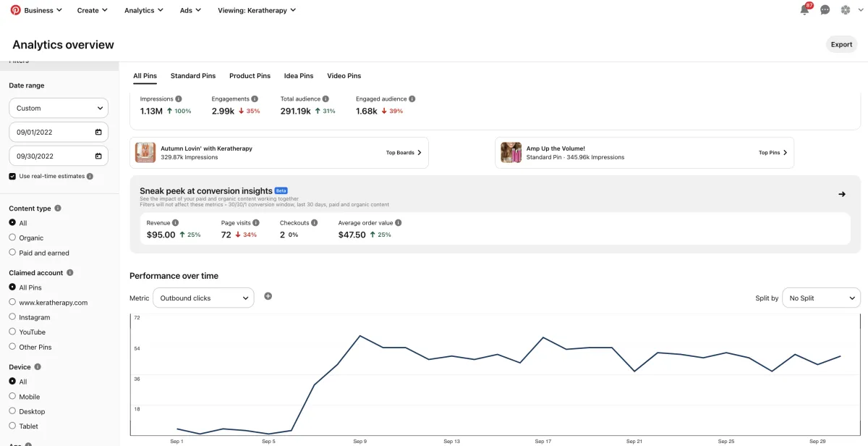Viewport: 868px width, 446px height.
Task: Open the Create dropdown menu
Action: point(93,10)
